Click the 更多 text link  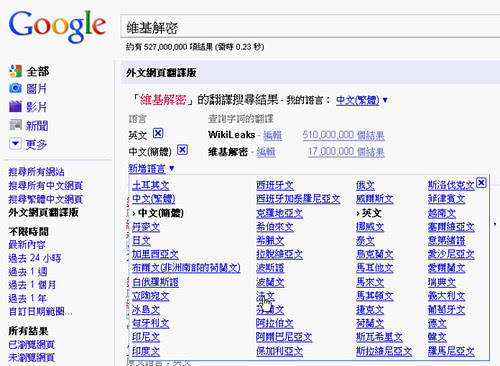pos(37,144)
